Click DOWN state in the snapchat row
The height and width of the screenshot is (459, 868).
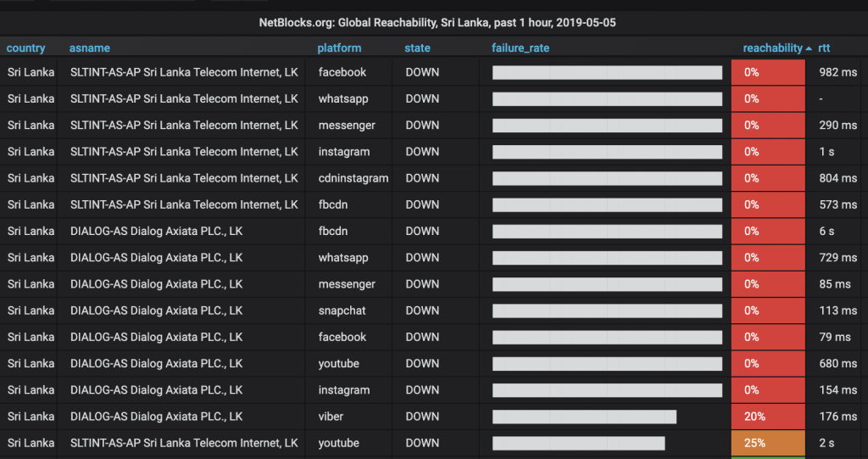click(422, 311)
